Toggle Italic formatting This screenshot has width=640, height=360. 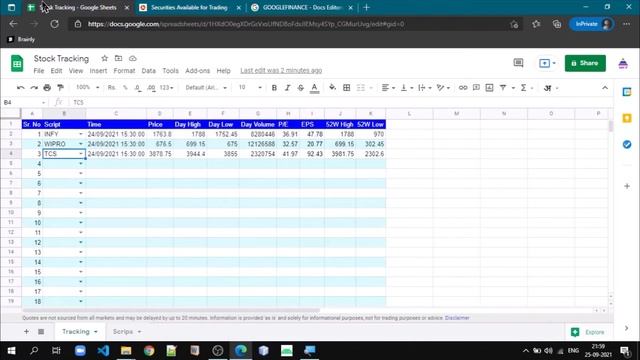287,88
